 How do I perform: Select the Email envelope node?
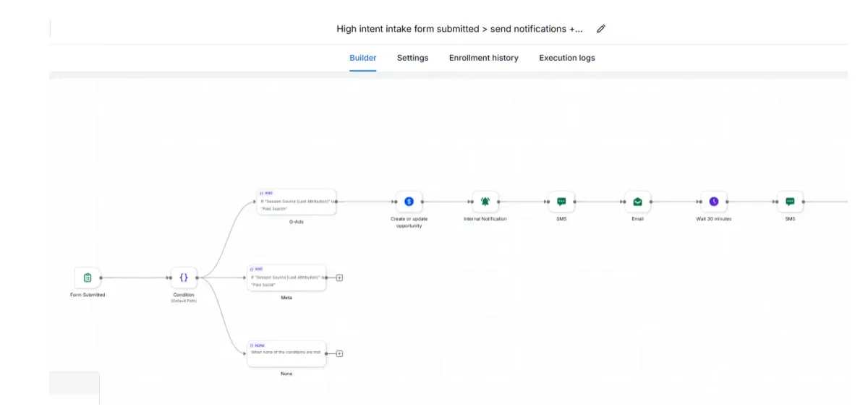tap(637, 202)
